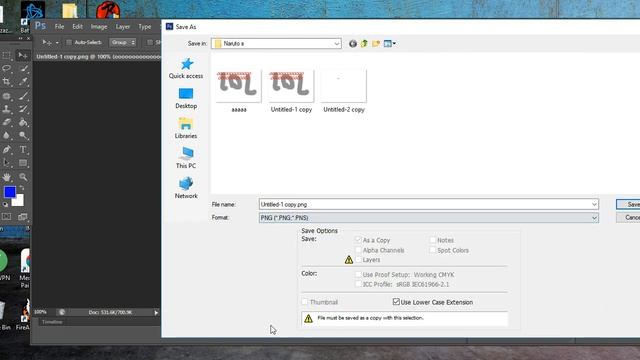
Task: Open the Type menu
Action: click(144, 27)
